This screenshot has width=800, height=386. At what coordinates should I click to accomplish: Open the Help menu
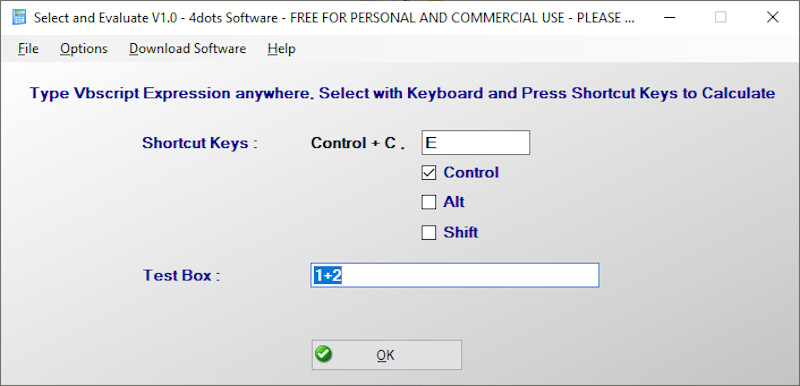(281, 49)
